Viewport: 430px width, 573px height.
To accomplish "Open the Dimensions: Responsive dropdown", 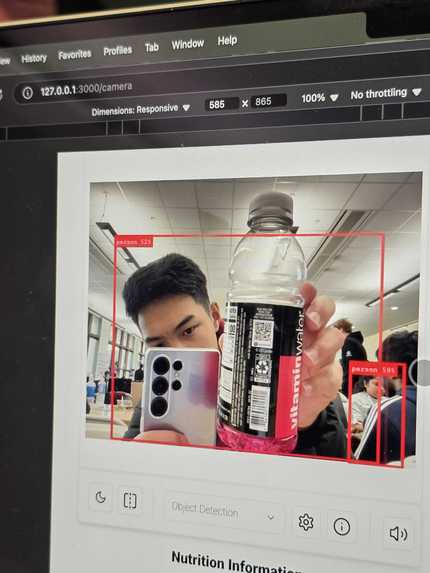I will (x=141, y=110).
